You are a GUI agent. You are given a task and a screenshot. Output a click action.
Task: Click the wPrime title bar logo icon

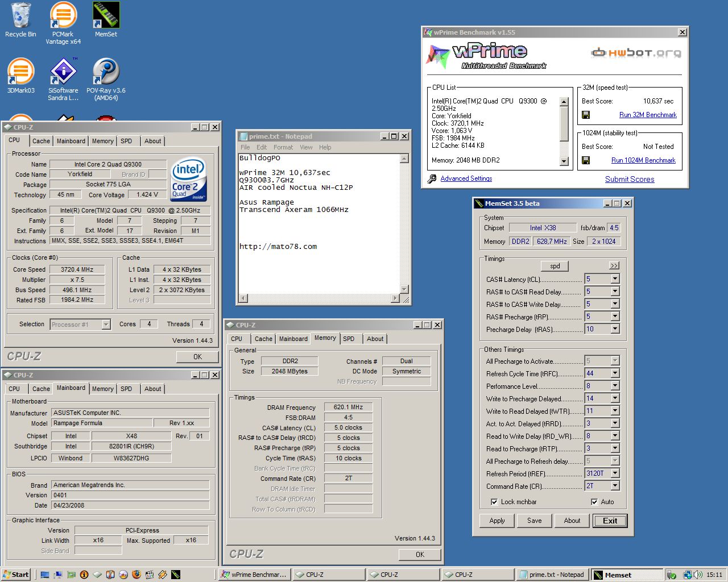click(428, 32)
